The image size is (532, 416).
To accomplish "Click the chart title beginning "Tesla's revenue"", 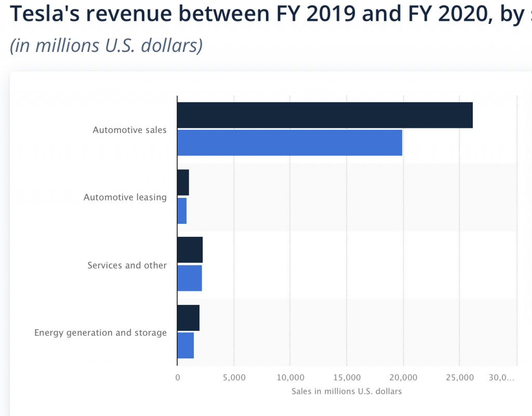I will click(x=271, y=14).
